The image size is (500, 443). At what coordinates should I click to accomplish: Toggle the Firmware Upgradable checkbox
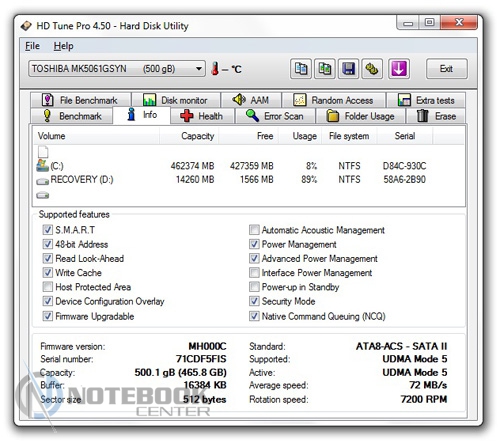[48, 316]
